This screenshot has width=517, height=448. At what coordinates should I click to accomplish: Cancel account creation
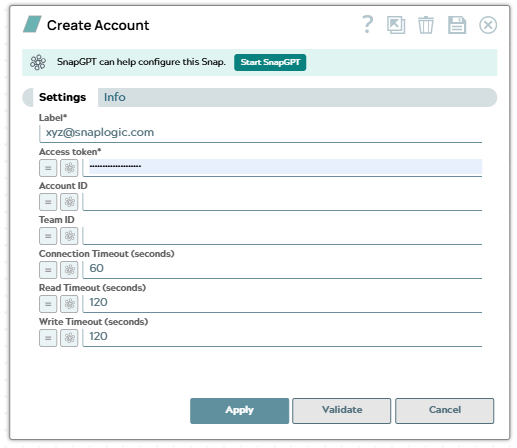(445, 411)
